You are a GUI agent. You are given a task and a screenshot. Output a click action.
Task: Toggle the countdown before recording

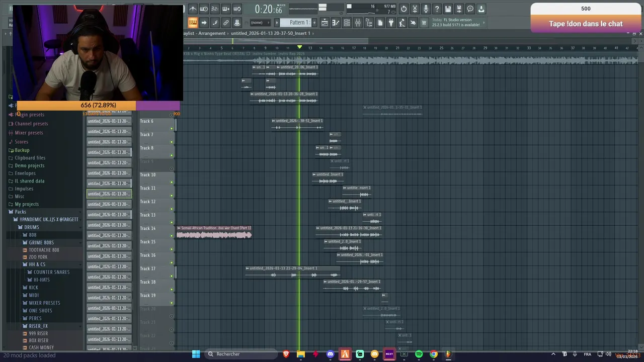click(x=215, y=9)
